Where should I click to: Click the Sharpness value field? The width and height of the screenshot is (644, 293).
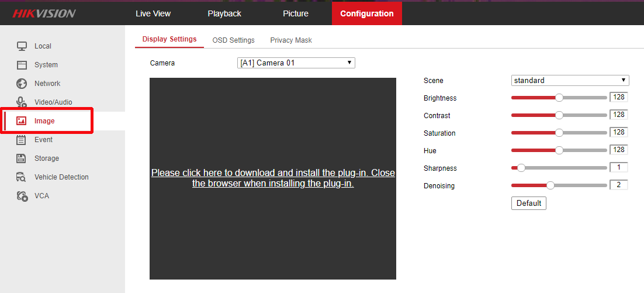click(x=618, y=167)
